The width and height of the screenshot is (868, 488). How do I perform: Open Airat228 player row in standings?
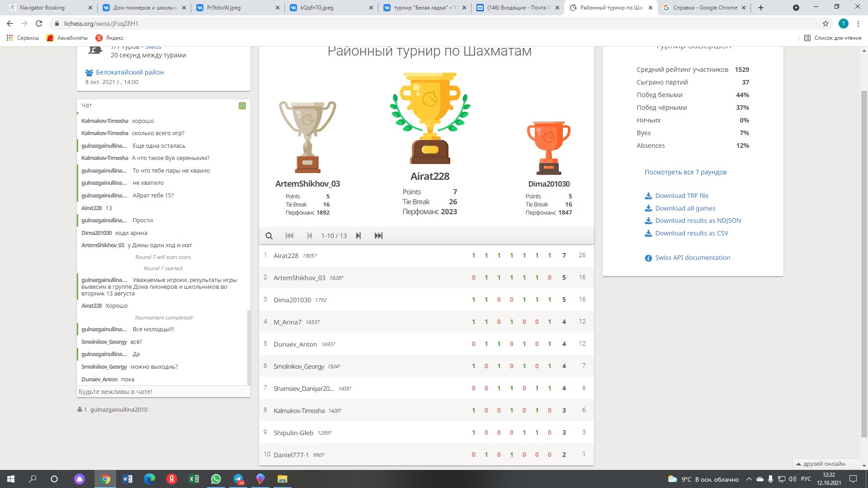pyautogui.click(x=286, y=256)
